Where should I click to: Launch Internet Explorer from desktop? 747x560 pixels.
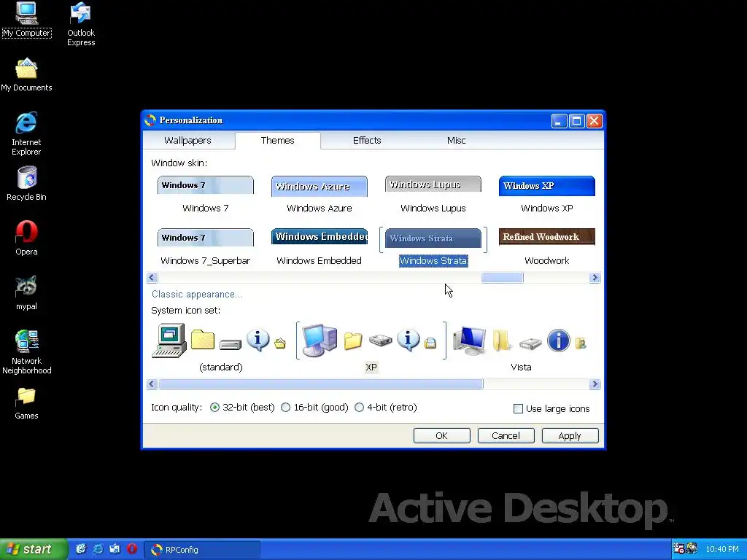coord(26,134)
